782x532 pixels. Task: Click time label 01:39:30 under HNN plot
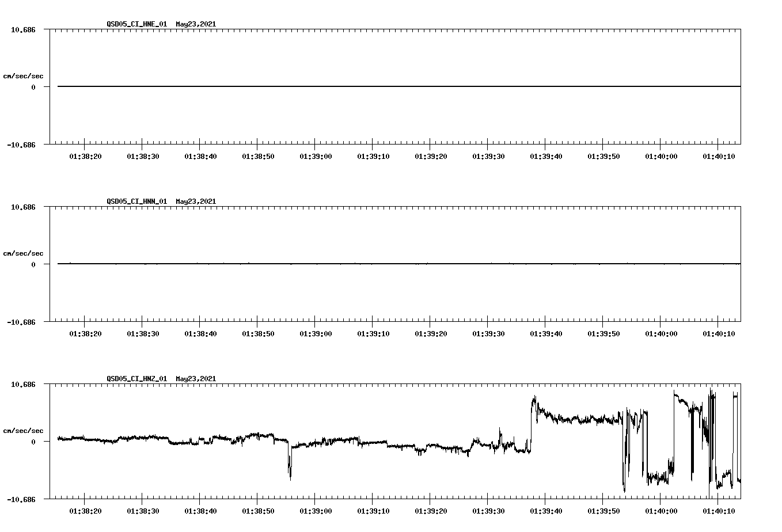tap(488, 334)
